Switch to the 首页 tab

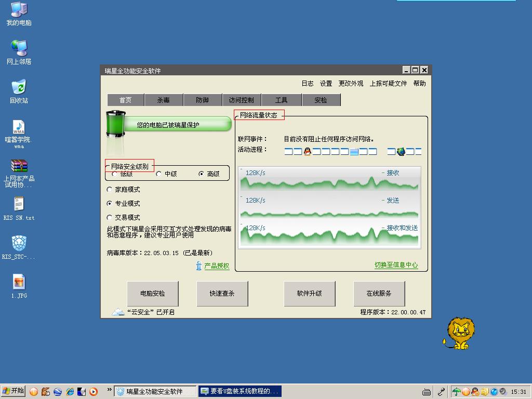tap(126, 100)
